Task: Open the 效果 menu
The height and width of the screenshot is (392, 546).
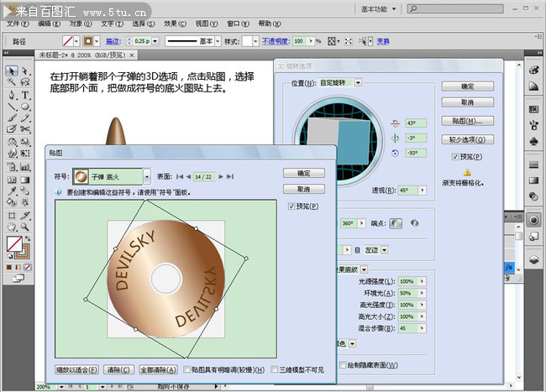Action: pos(173,24)
